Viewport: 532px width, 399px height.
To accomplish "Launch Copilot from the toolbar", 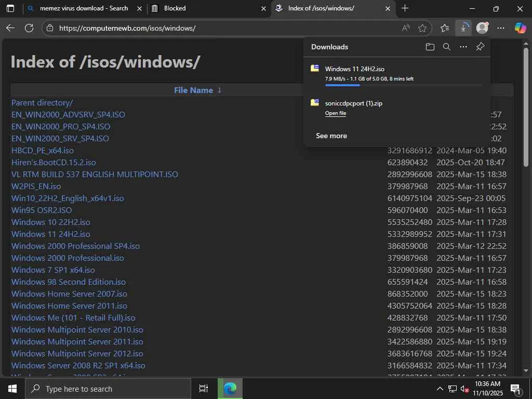I will click(520, 28).
